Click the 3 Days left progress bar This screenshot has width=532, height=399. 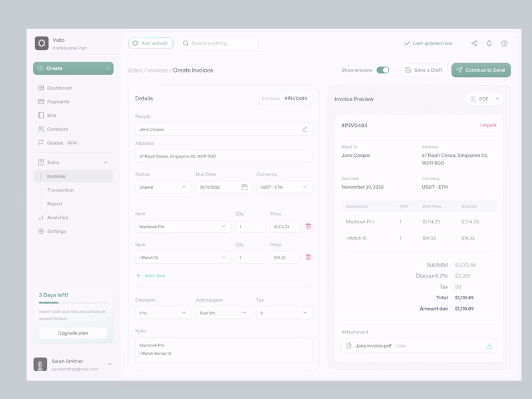tap(73, 303)
